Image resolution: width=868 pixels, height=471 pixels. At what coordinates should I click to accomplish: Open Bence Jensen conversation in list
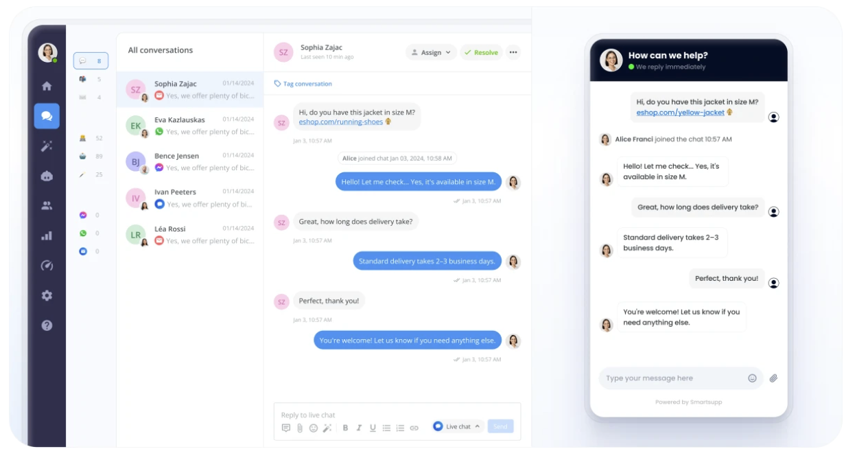tap(190, 162)
